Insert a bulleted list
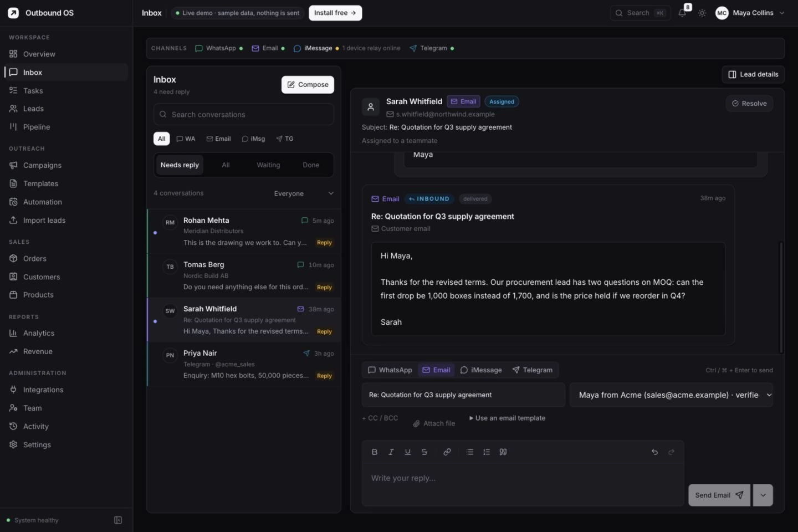The height and width of the screenshot is (532, 798). point(470,452)
